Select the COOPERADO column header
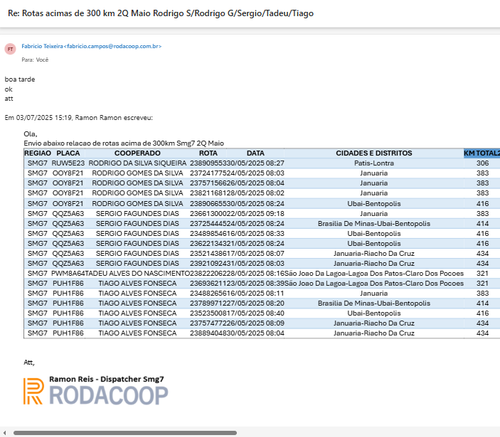This screenshot has height=437, width=500. tap(137, 153)
